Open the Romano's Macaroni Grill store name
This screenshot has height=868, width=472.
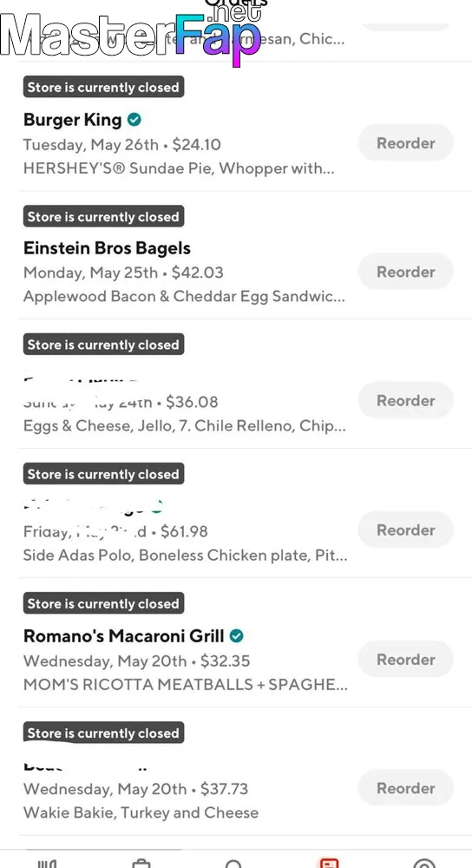[x=124, y=635]
